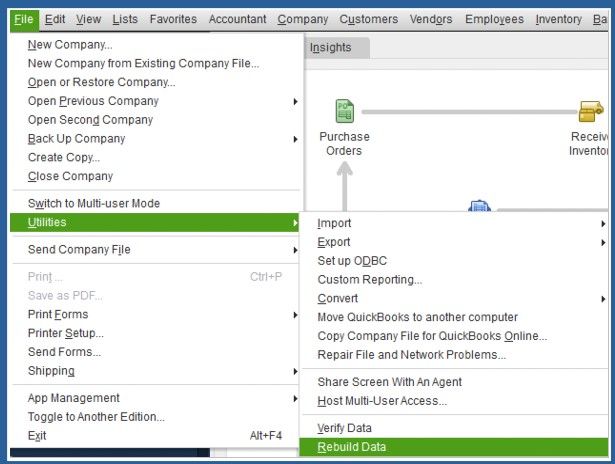The width and height of the screenshot is (615, 464).
Task: Expand the Export submenu
Action: (x=454, y=242)
